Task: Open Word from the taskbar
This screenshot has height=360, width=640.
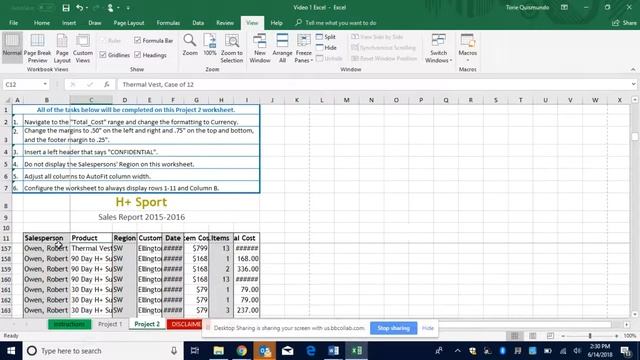Action: pyautogui.click(x=333, y=351)
